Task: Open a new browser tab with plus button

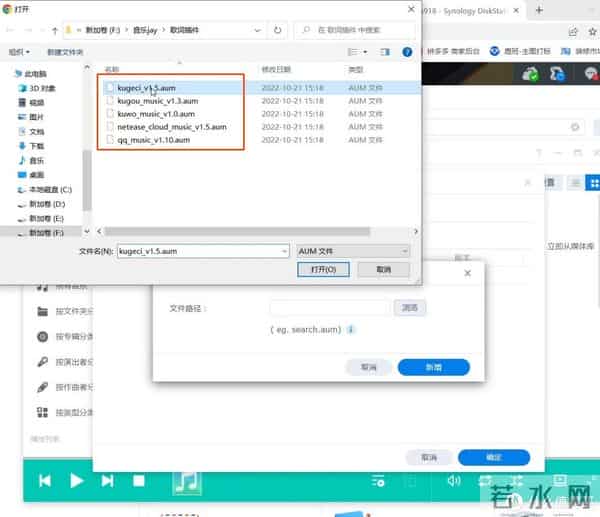Action: pos(539,10)
